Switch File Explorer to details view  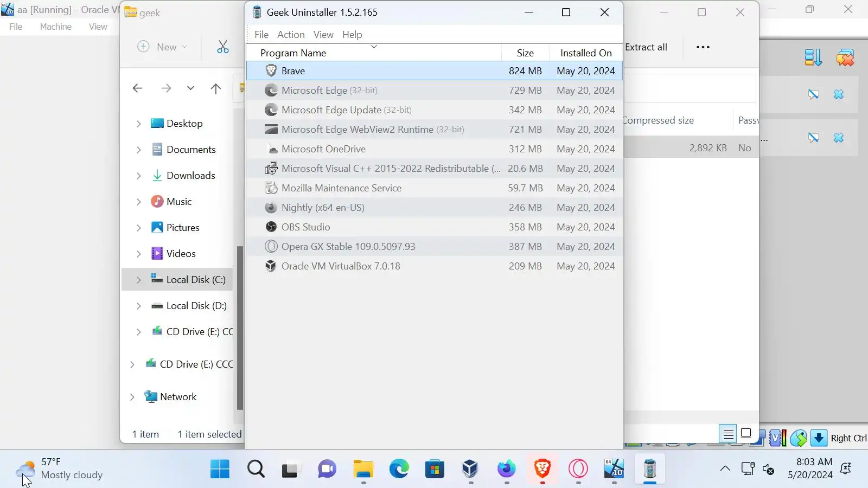(728, 434)
